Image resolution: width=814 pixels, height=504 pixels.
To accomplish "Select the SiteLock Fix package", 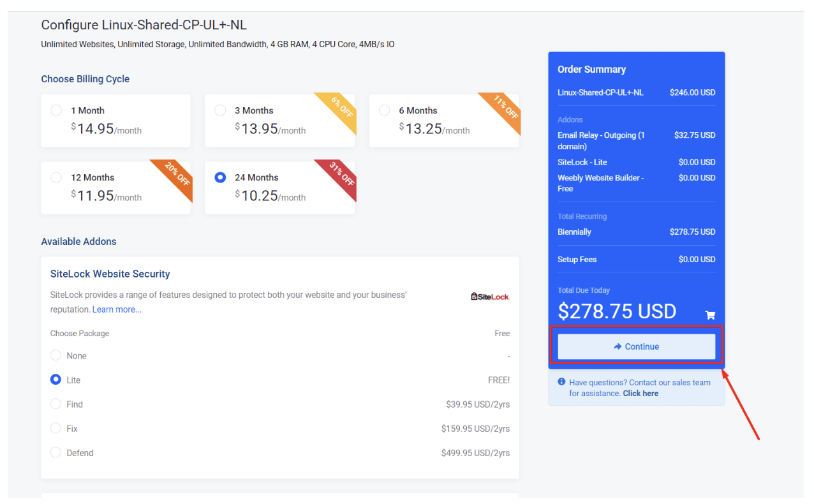I will 56,428.
